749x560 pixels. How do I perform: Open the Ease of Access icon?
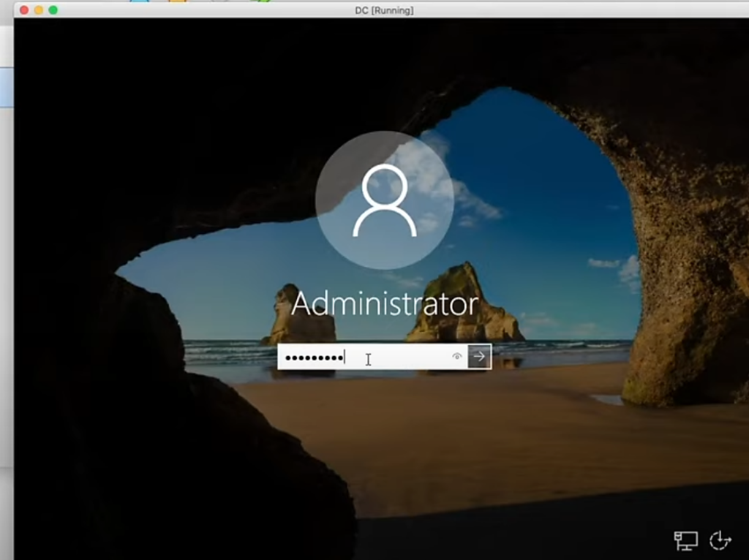click(720, 540)
